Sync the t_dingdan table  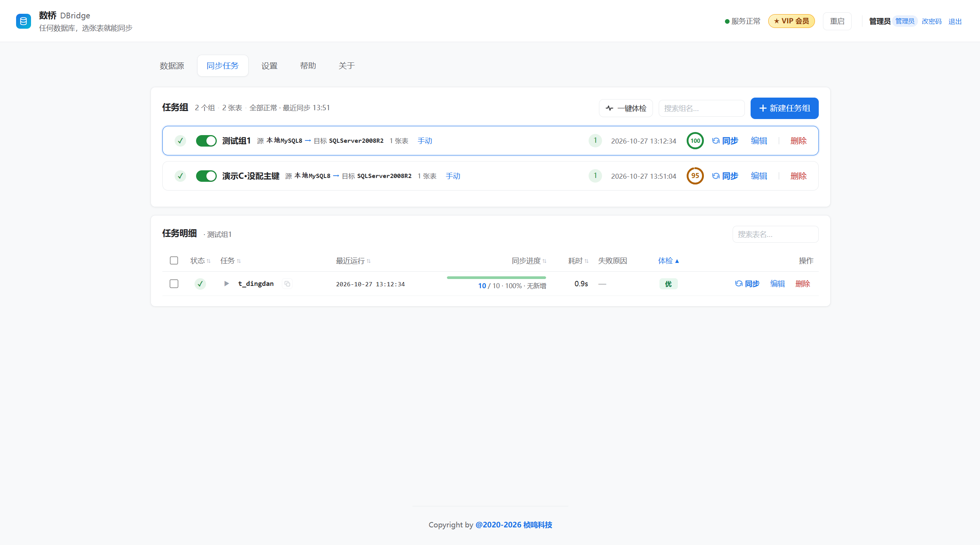click(x=747, y=284)
